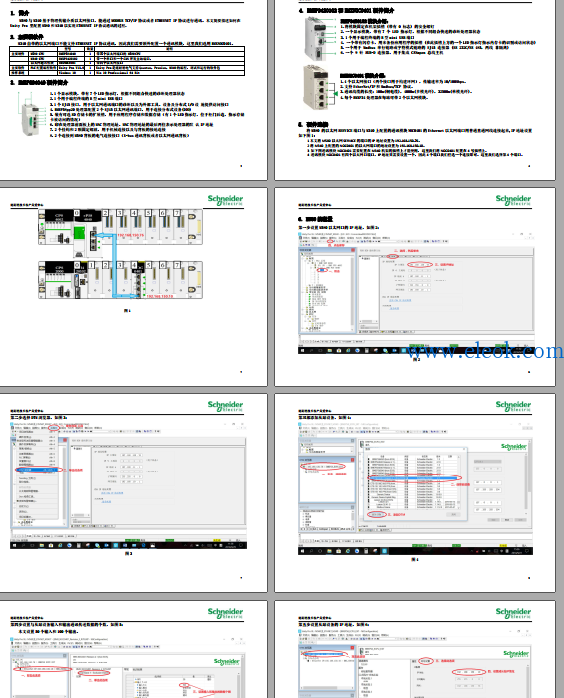Click the beige four-port Ethernet module image
This screenshot has width=564, height=698.
point(318,87)
